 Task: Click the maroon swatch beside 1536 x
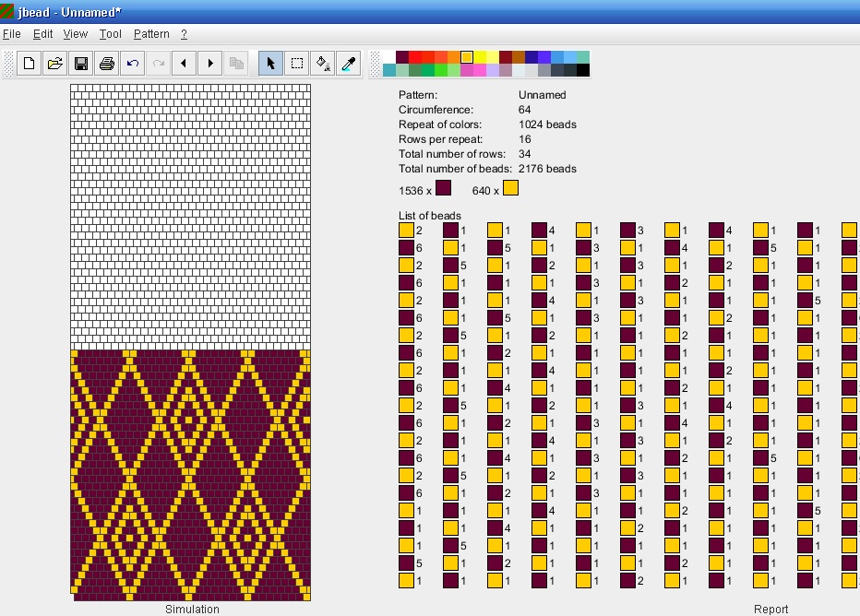click(443, 188)
